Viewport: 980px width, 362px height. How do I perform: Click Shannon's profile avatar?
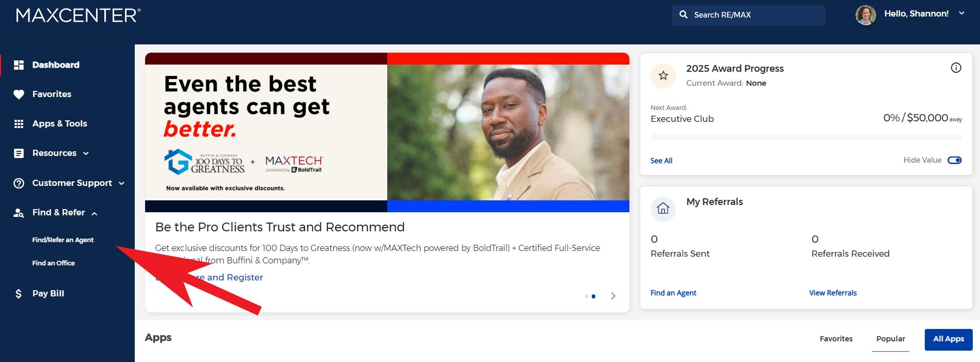(866, 15)
